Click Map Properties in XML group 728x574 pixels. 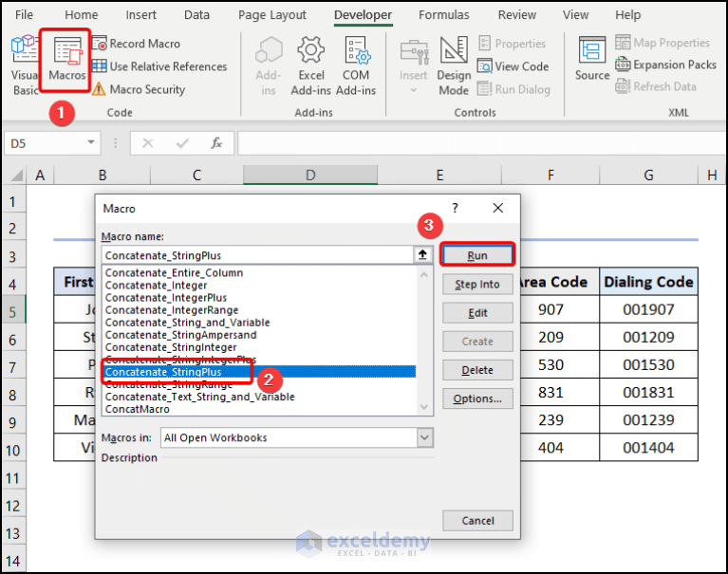click(x=663, y=43)
